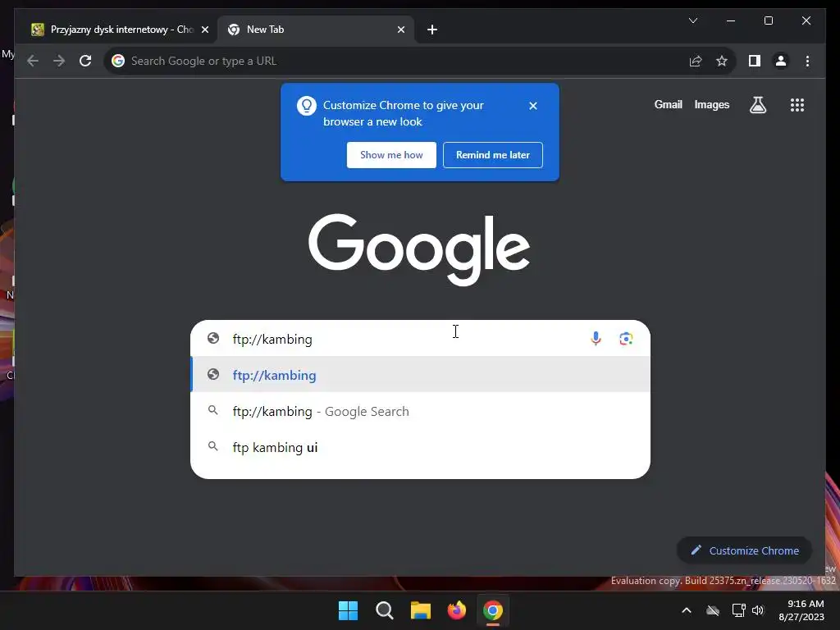Click the Customize Chrome button

745,550
